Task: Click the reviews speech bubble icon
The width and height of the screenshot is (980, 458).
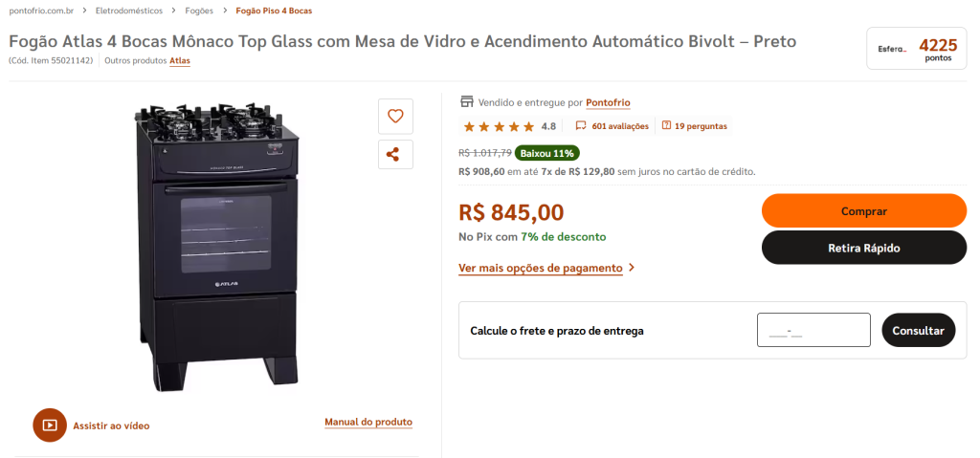Action: coord(581,125)
